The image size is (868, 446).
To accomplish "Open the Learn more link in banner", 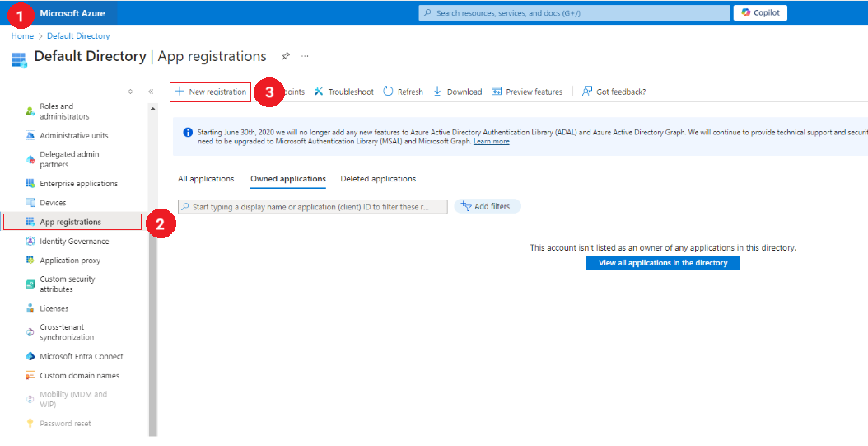I will [x=491, y=142].
